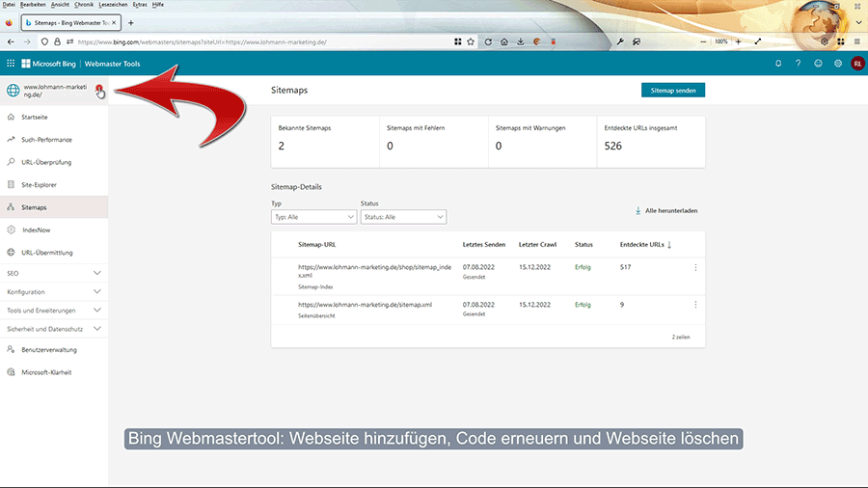Expand Tools und Erweiterungen section
Screen dimensions: 868x488
point(54,311)
